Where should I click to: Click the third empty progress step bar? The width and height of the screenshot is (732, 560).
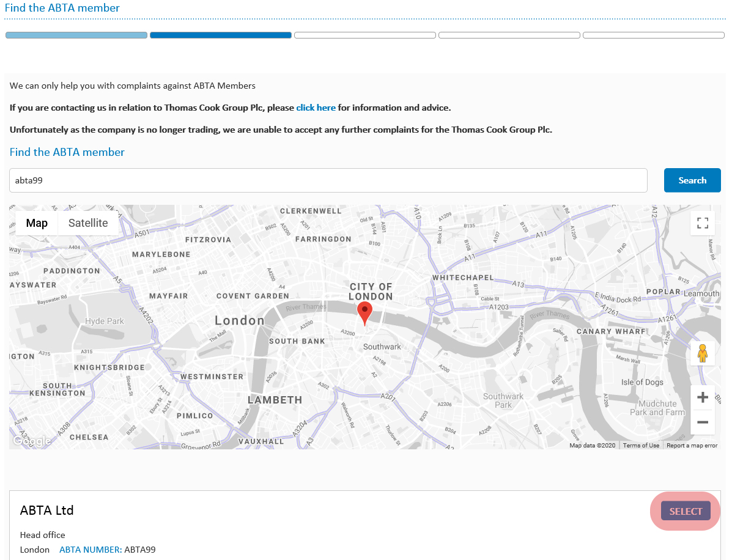365,35
